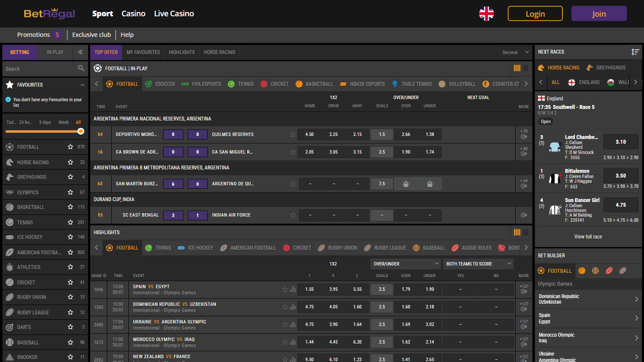Switch to the In-Play sidebar tab
This screenshot has height=362, width=644.
point(55,52)
